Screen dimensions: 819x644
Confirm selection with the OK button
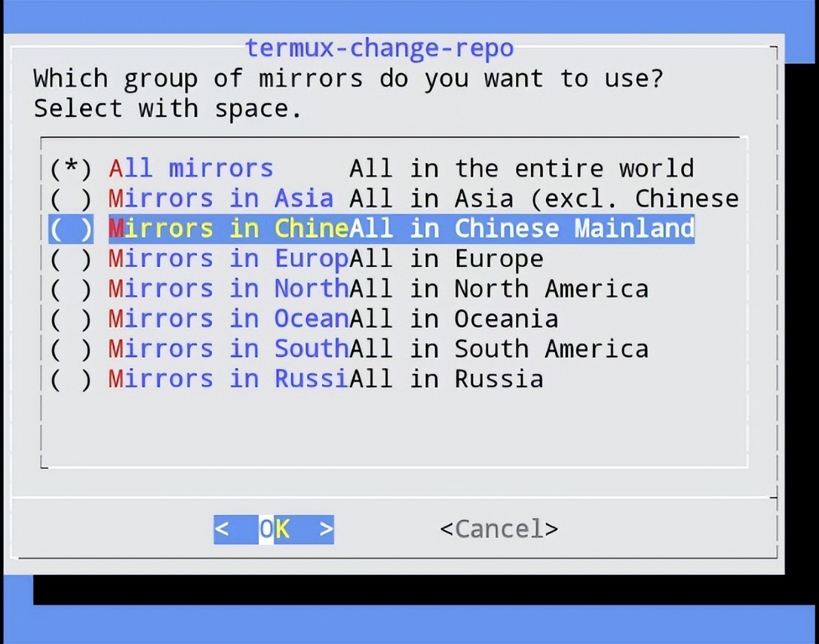[x=274, y=530]
